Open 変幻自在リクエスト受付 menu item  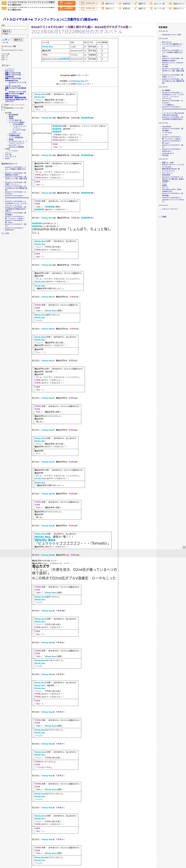point(17,92)
